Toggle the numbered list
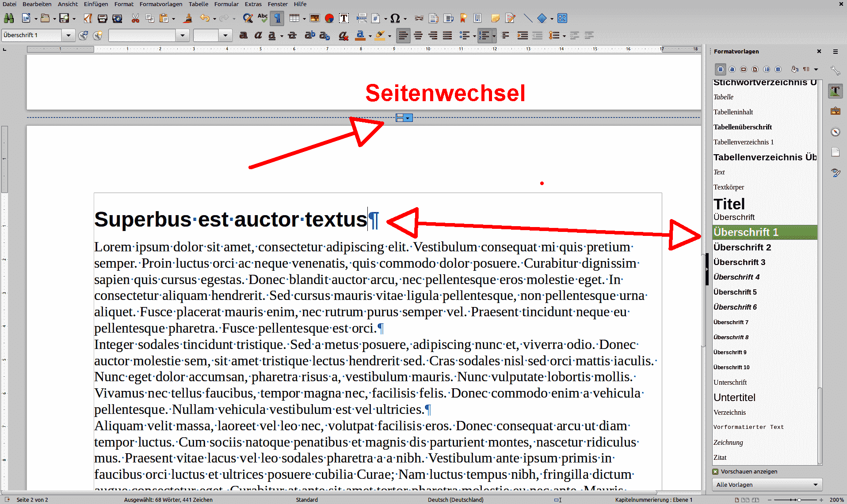The image size is (847, 504). (x=485, y=35)
